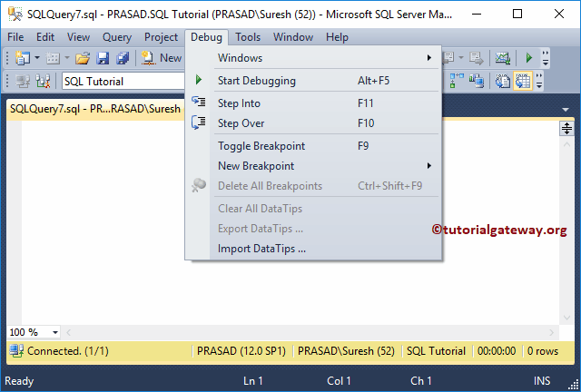Open the Help menu
The height and width of the screenshot is (392, 581).
[x=337, y=37]
